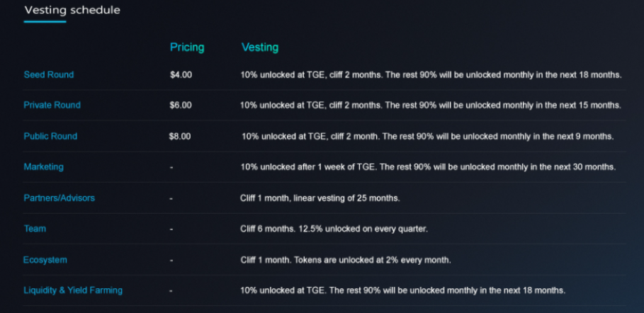
Task: Select the Public Round label
Action: coord(50,136)
